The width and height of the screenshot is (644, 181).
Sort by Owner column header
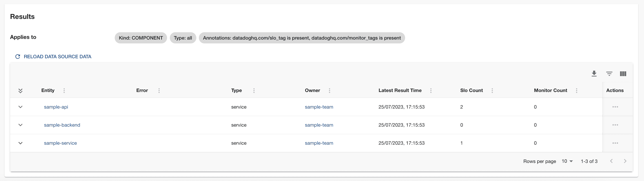312,90
